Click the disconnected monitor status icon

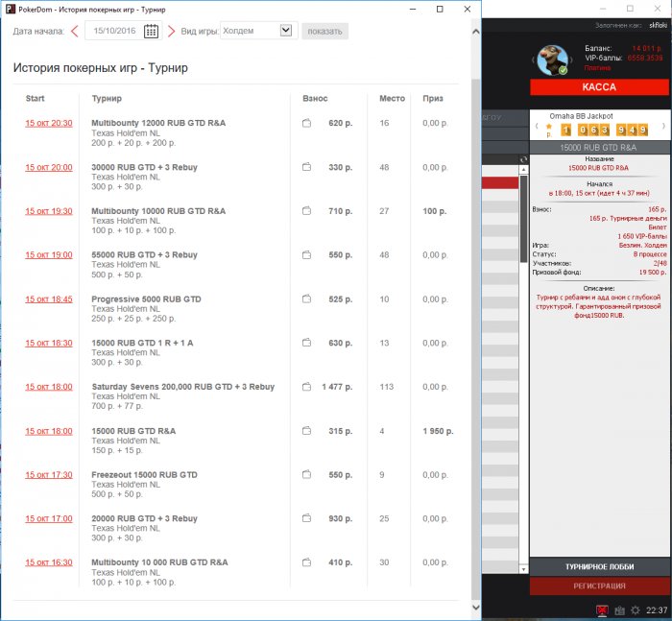tap(602, 610)
